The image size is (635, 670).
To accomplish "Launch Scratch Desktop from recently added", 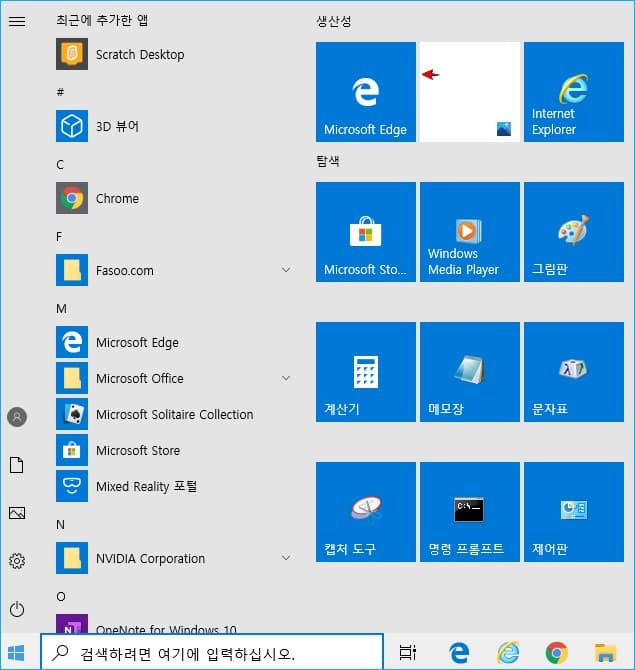I will click(x=175, y=54).
